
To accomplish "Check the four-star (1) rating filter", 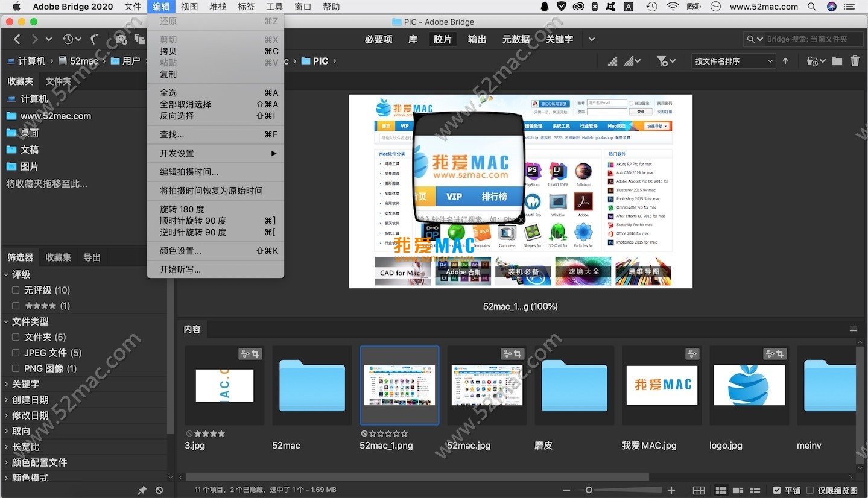I will (16, 306).
